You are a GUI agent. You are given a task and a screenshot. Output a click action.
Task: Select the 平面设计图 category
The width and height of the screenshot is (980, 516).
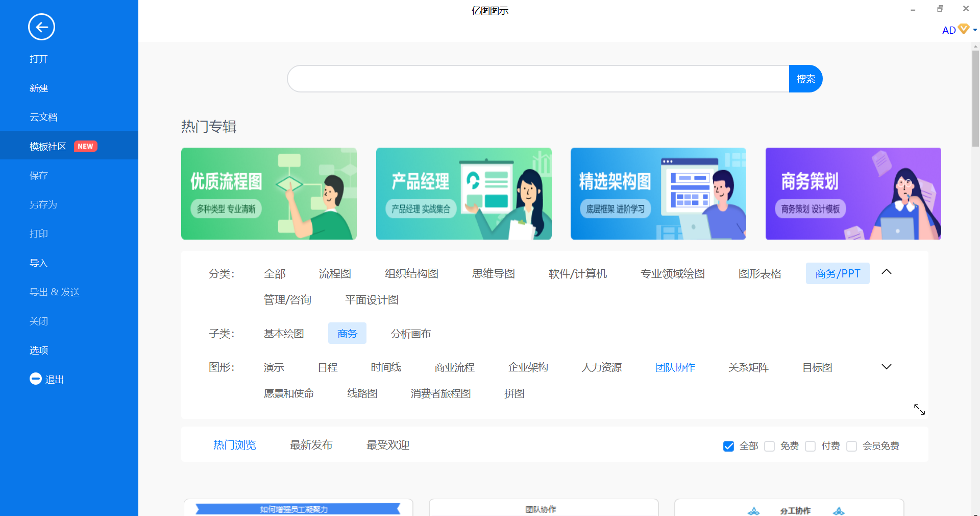pyautogui.click(x=372, y=300)
